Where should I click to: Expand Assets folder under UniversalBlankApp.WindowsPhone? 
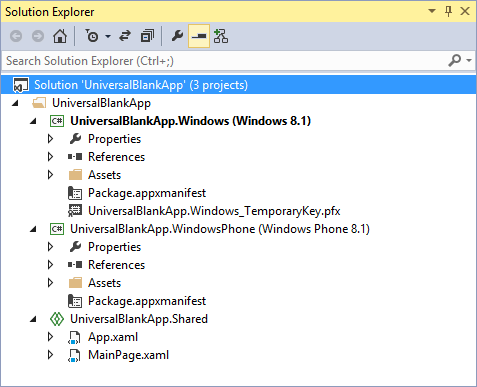coord(50,283)
